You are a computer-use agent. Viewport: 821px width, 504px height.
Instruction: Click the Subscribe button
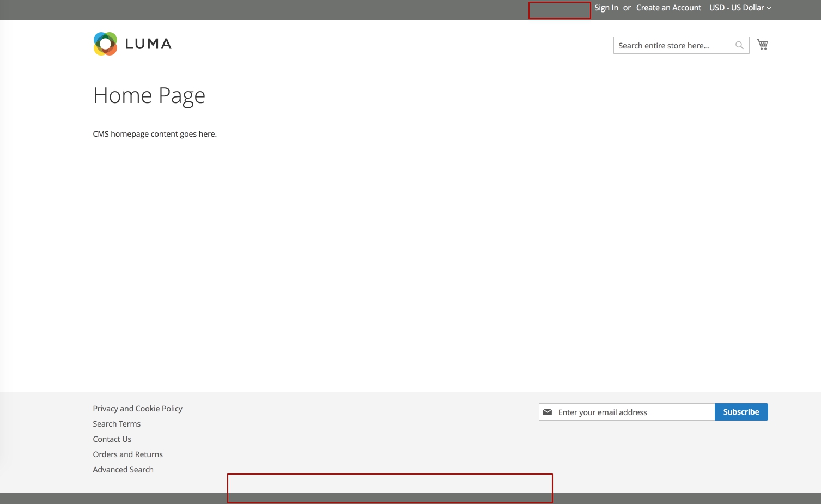point(741,412)
